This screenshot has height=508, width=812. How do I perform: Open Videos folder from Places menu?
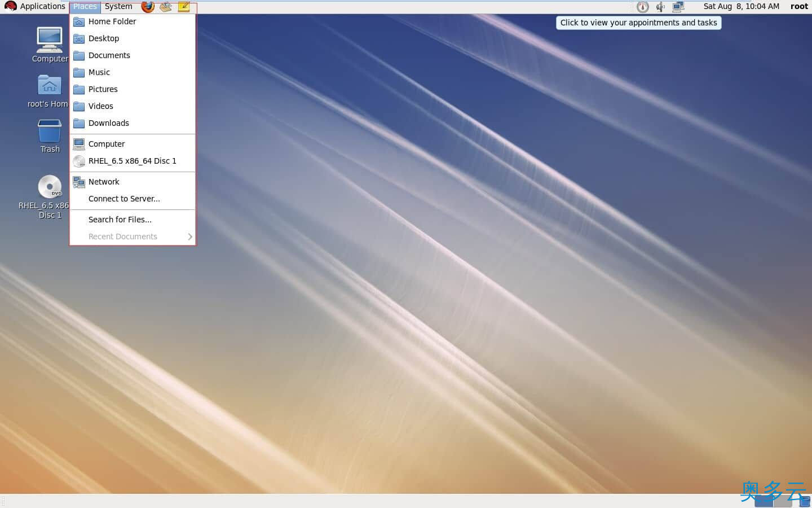point(133,106)
